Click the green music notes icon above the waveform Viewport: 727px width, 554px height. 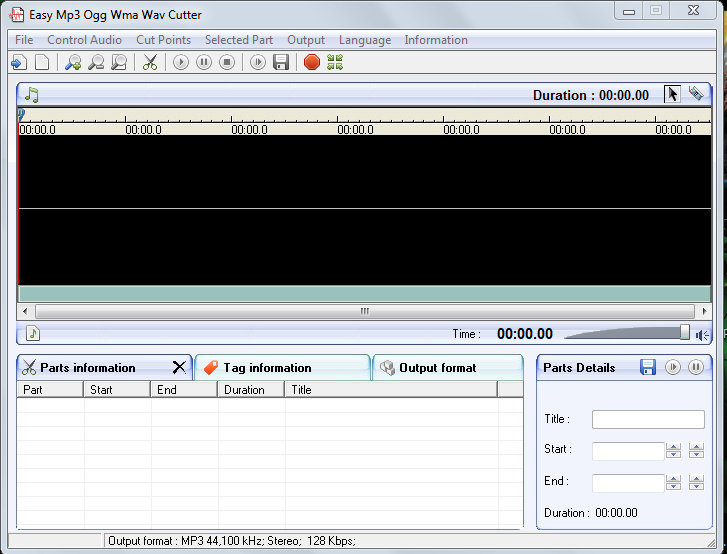pyautogui.click(x=32, y=95)
